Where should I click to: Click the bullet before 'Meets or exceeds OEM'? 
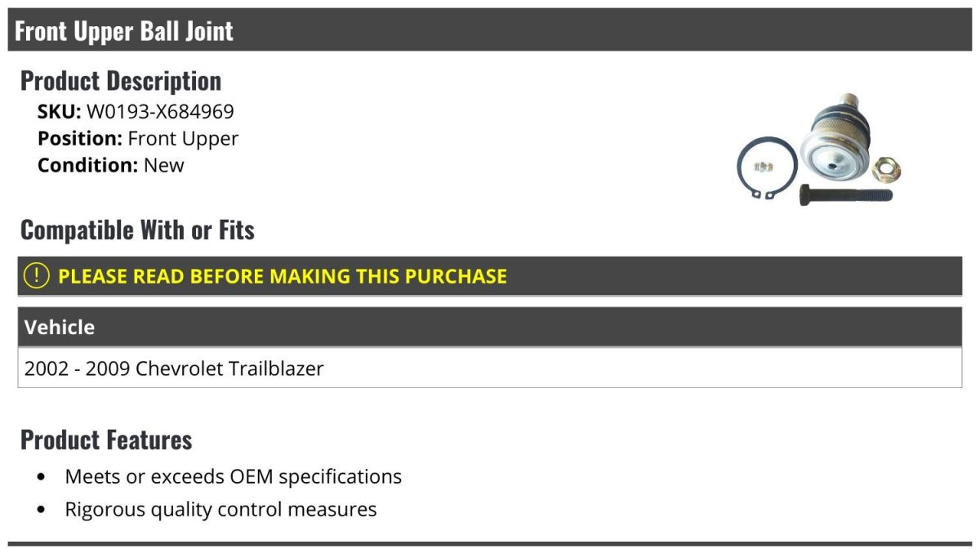point(42,476)
